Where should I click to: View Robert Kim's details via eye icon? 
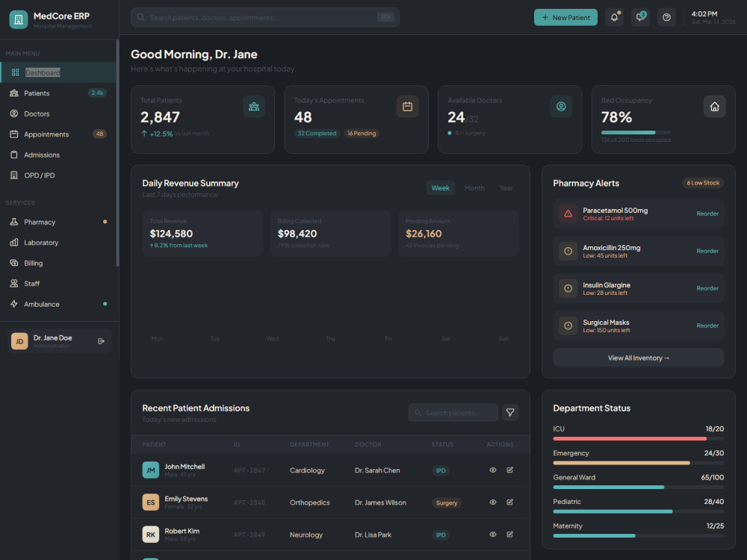pyautogui.click(x=493, y=535)
